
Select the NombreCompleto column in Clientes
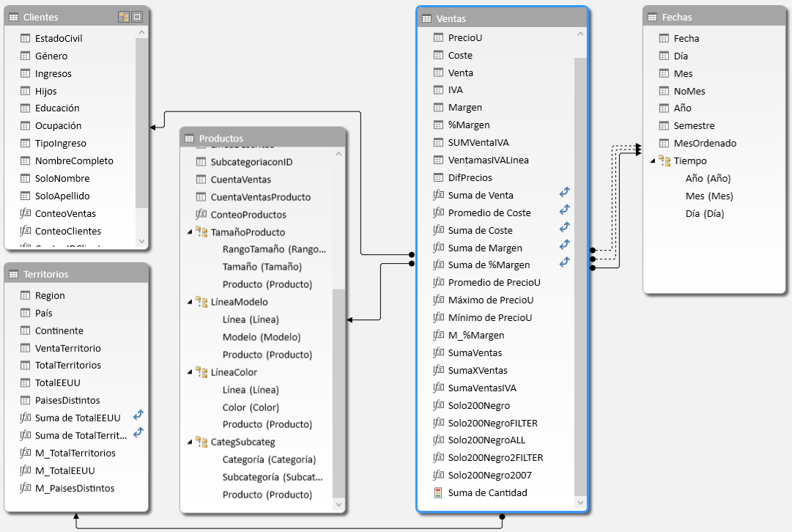pyautogui.click(x=74, y=160)
